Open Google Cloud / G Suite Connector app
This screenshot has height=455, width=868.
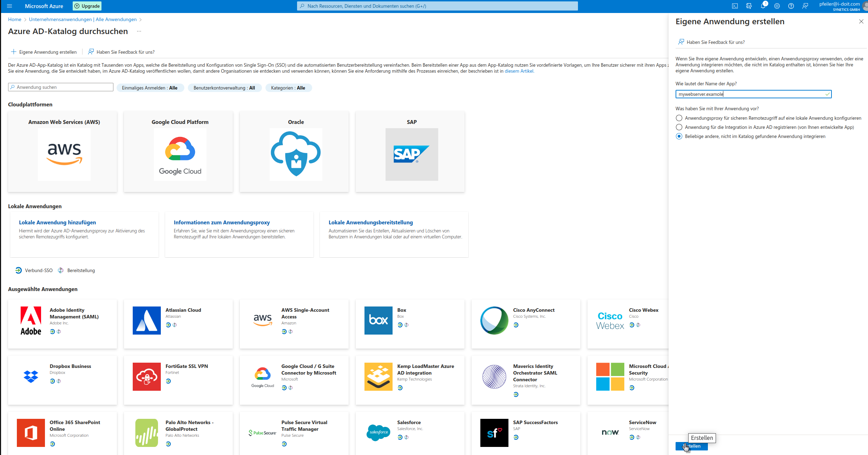click(x=294, y=380)
